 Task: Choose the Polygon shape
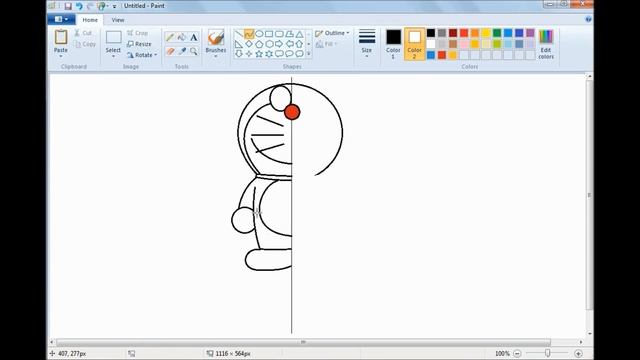(x=289, y=34)
